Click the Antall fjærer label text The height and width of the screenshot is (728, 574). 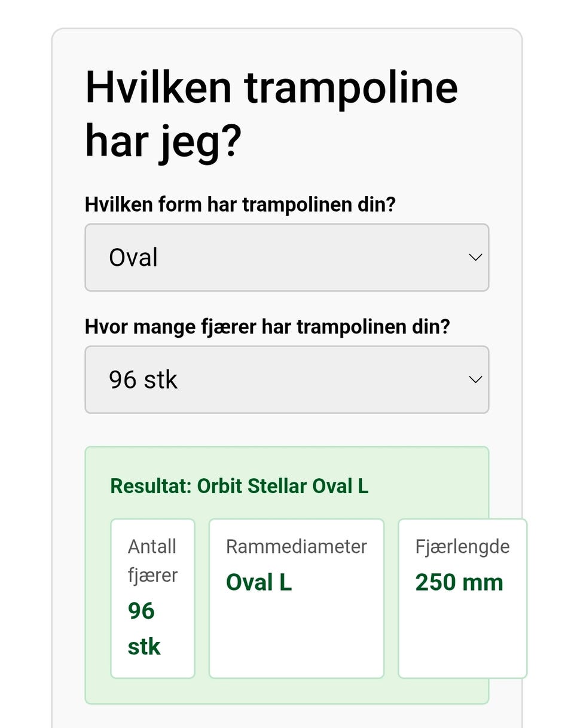152,561
